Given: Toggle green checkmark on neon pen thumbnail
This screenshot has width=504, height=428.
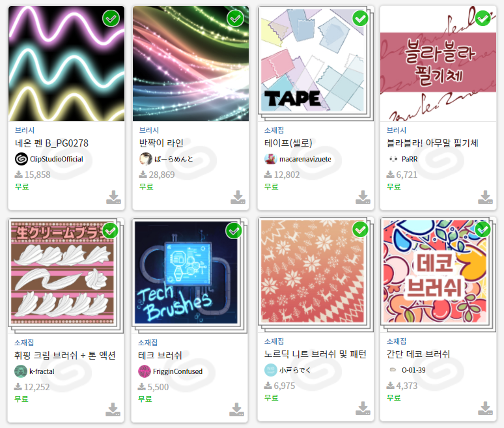Looking at the screenshot, I should [x=111, y=18].
